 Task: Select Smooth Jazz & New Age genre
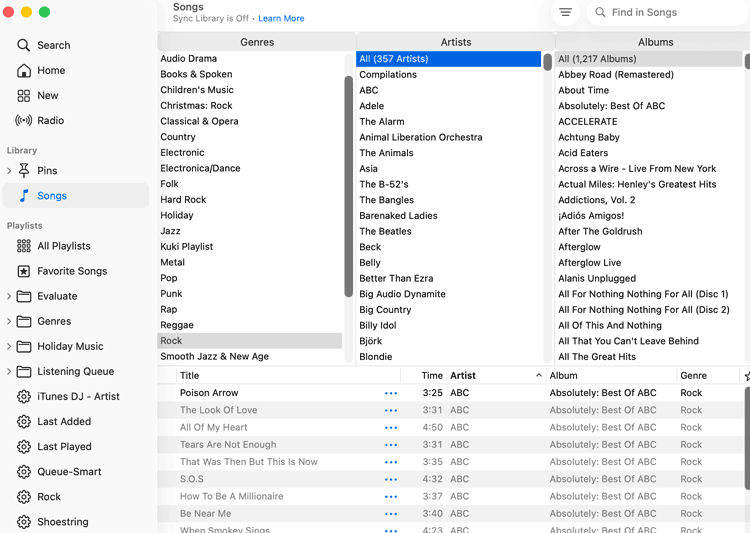(x=250, y=356)
